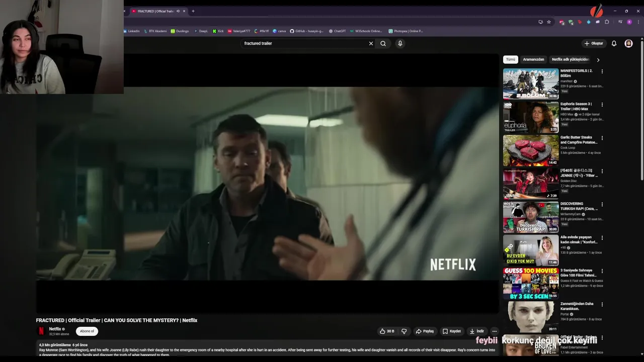Select the Tümü filter chip
Viewport: 644px width, 362px height.
[511, 59]
